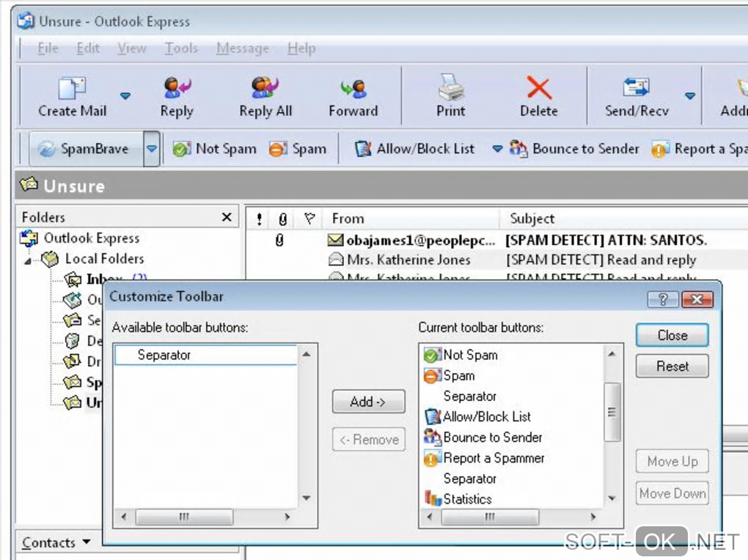Open the SpamBrave dropdown arrow
Image resolution: width=748 pixels, height=560 pixels.
pyautogui.click(x=152, y=149)
